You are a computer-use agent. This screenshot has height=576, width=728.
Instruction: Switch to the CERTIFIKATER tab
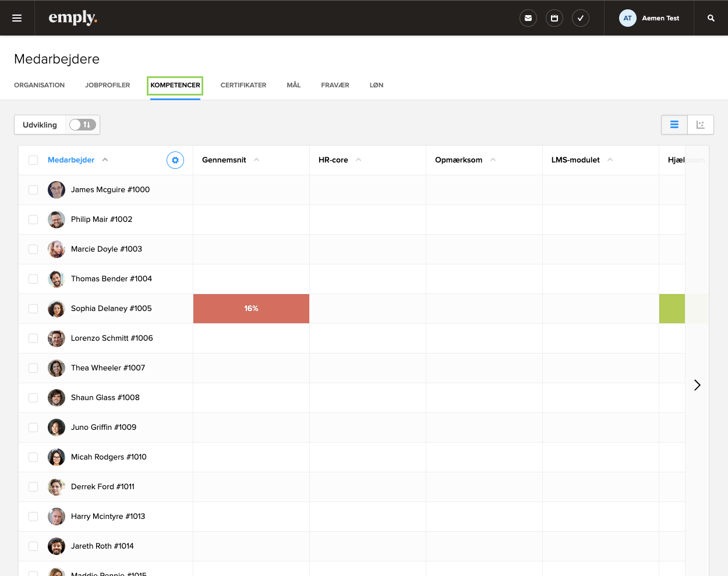(x=243, y=85)
